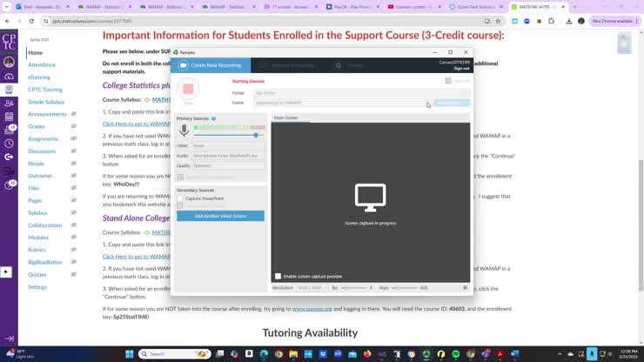The width and height of the screenshot is (644, 362).
Task: Click help icon at bottom right of Panopto
Action: tap(465, 288)
